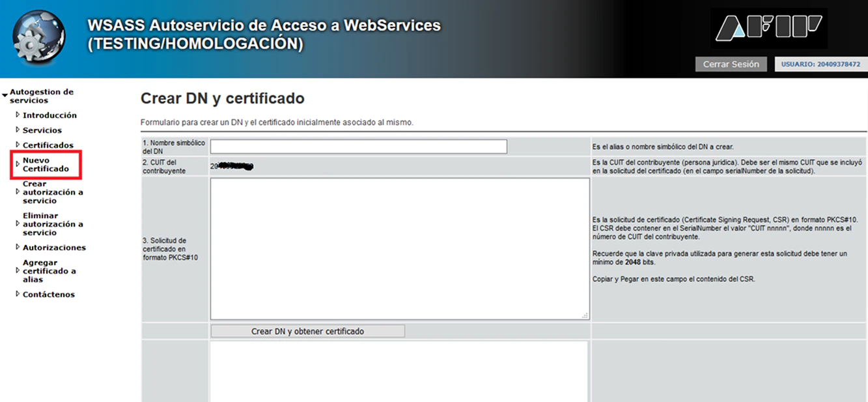Expand the triangle next to Certificados
Screen dimensions: 868x402
(18, 145)
